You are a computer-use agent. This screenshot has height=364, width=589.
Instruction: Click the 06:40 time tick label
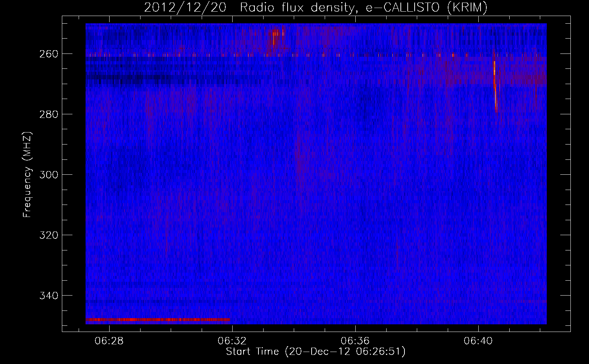coord(478,341)
